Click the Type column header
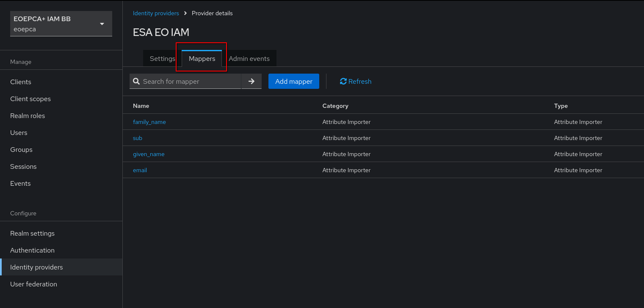Viewport: 644px width, 308px height. tap(561, 106)
